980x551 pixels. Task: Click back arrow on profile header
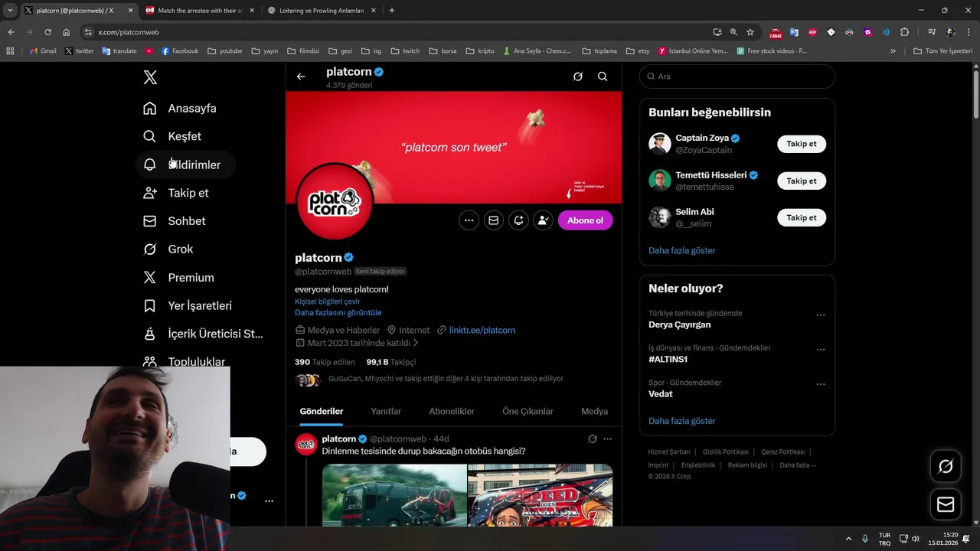[301, 77]
